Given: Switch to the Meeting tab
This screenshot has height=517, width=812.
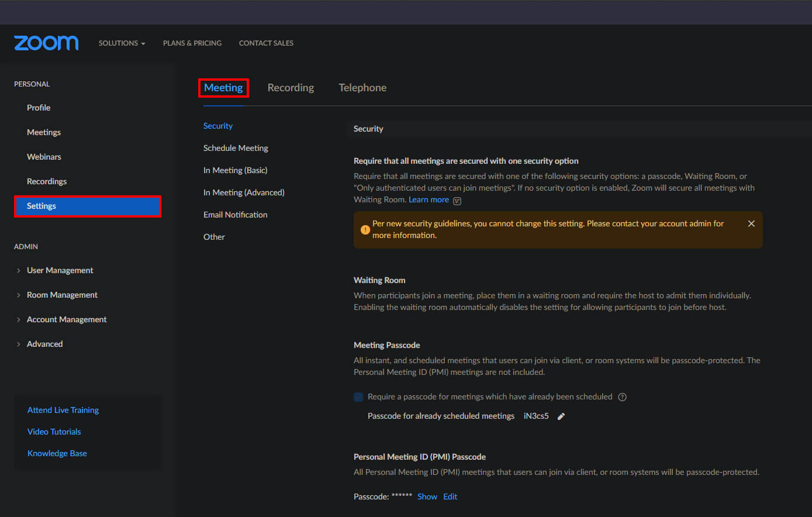Looking at the screenshot, I should (x=223, y=88).
